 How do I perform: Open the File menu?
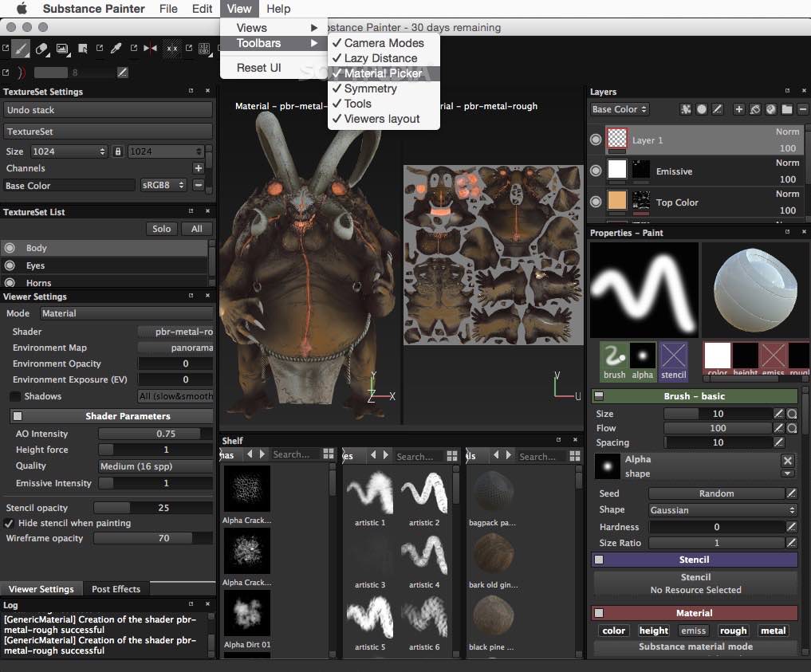click(x=168, y=9)
